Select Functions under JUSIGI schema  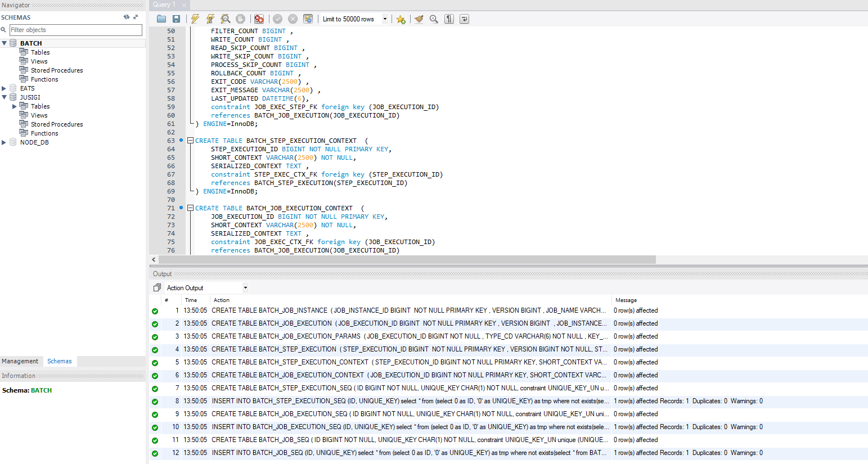[x=44, y=133]
